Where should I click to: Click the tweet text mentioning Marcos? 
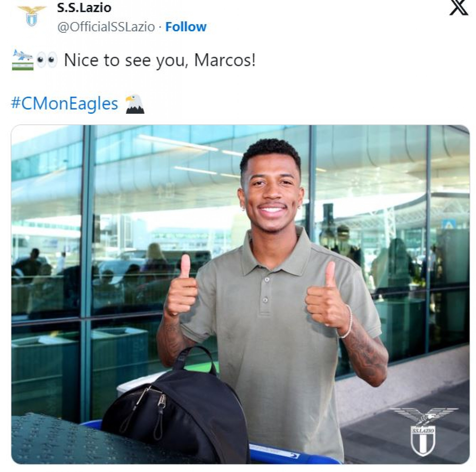tap(160, 60)
